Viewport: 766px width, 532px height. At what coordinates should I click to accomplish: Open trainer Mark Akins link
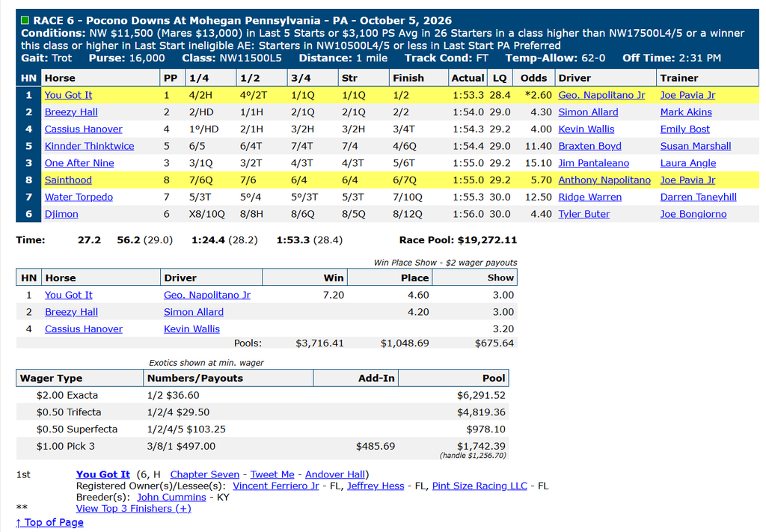click(x=686, y=112)
